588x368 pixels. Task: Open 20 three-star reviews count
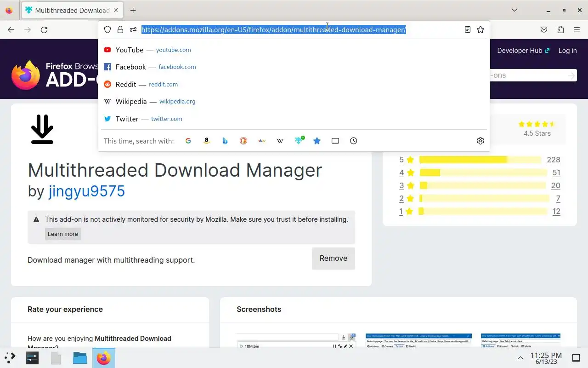point(556,185)
